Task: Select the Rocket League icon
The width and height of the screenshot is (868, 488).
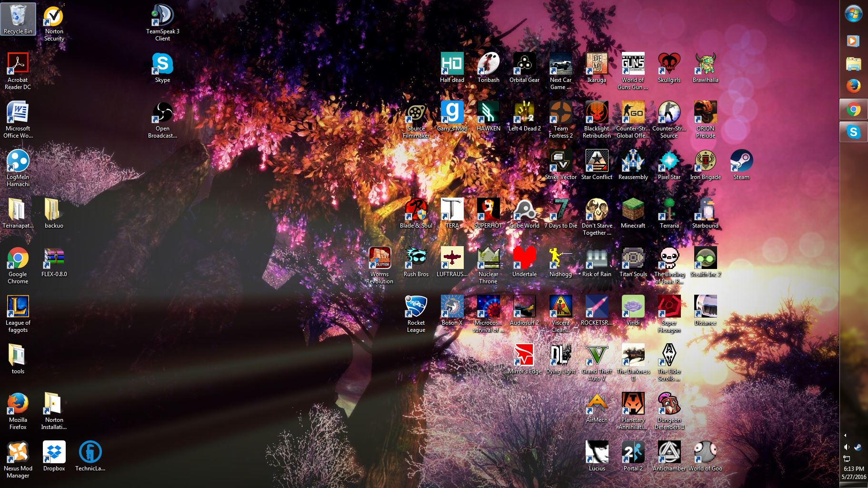Action: pyautogui.click(x=416, y=314)
